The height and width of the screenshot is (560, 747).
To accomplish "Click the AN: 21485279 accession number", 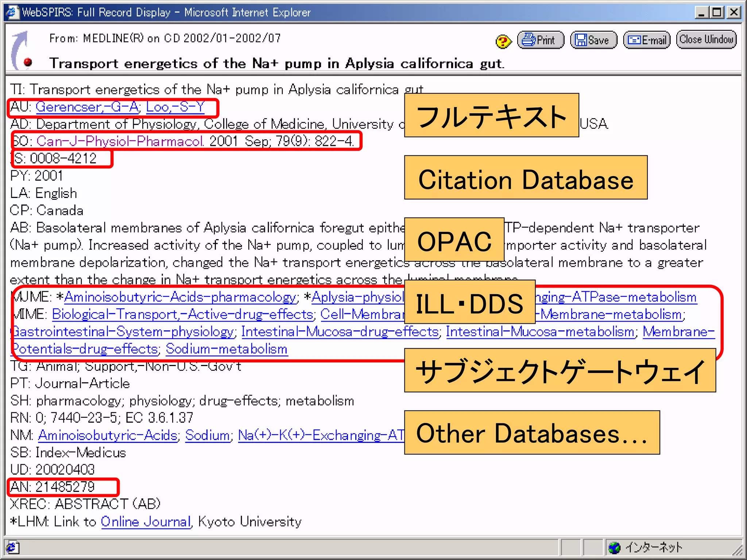I will (x=53, y=487).
